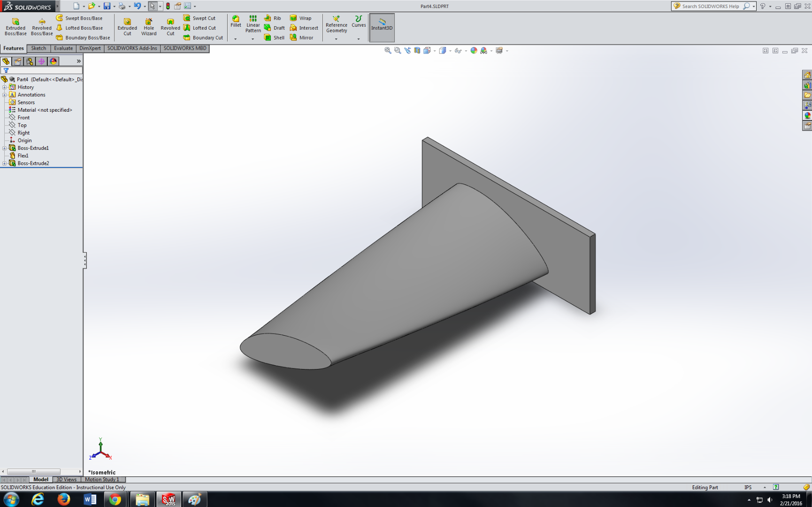Activate the Mirror feature tool
Screen dimensions: 812x507
coord(304,38)
